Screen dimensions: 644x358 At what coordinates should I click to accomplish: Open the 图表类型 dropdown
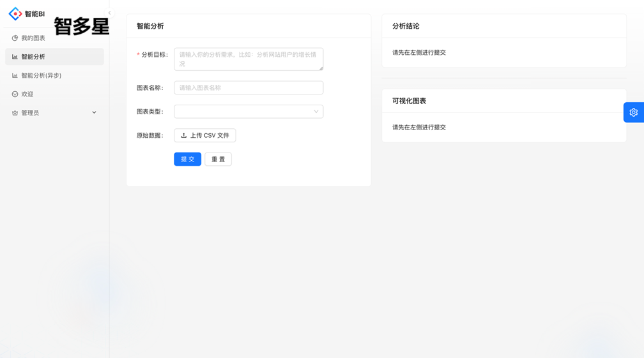249,112
